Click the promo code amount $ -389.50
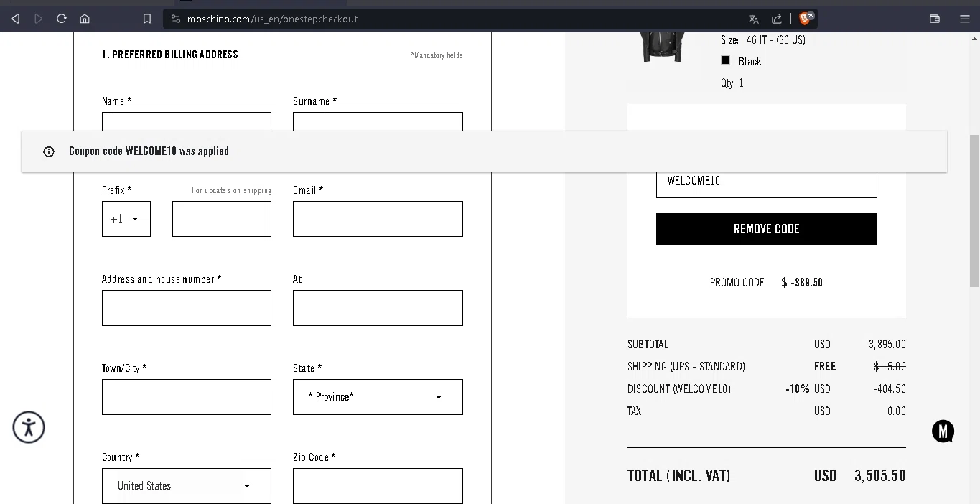 [802, 283]
